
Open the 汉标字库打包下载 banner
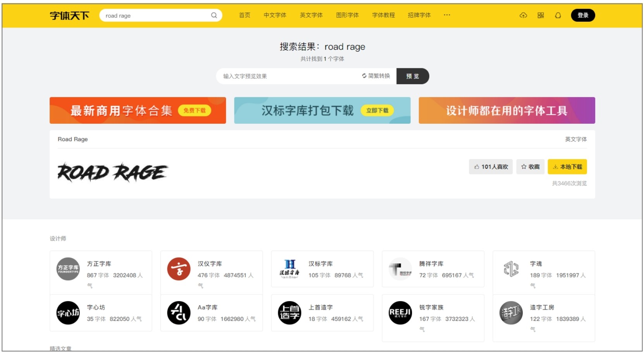(x=322, y=111)
